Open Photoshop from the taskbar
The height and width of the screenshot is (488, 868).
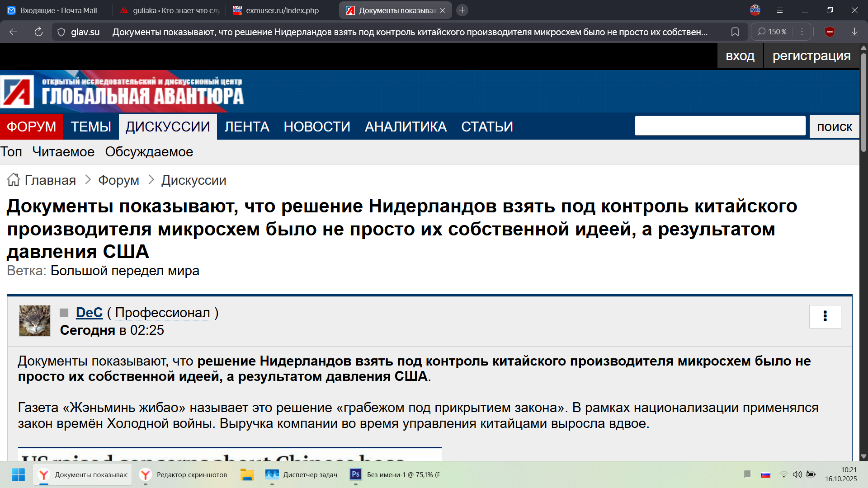pyautogui.click(x=356, y=474)
